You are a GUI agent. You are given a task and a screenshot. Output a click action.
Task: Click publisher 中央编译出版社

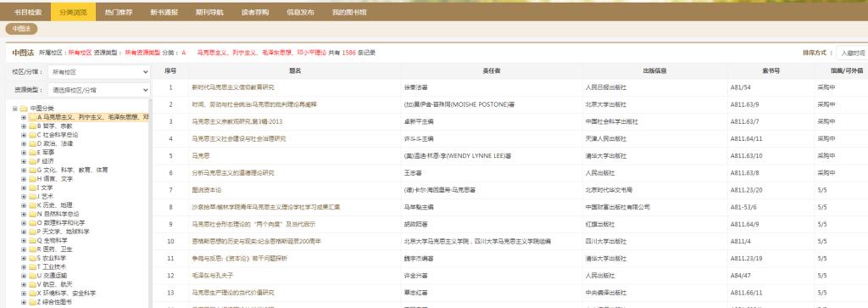(605, 293)
